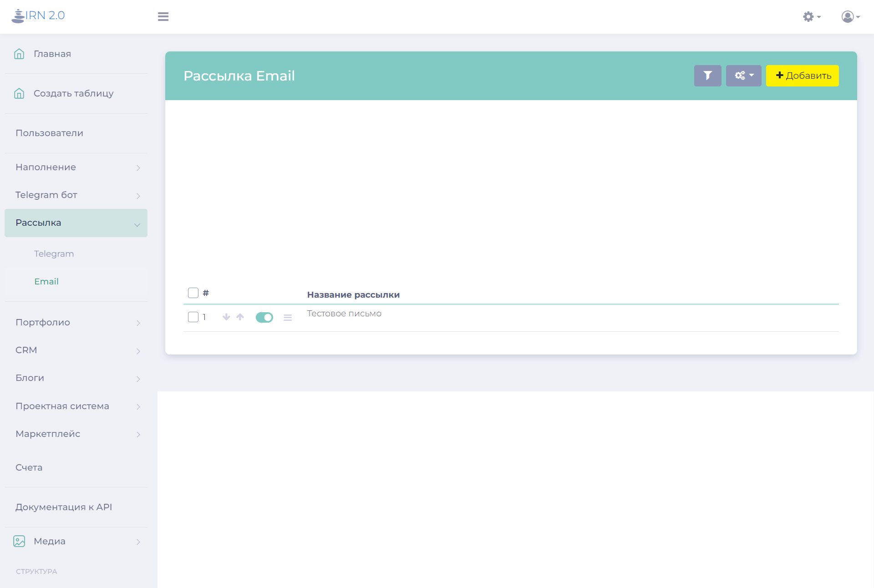
Task: Open the filter funnel button
Action: tap(707, 76)
